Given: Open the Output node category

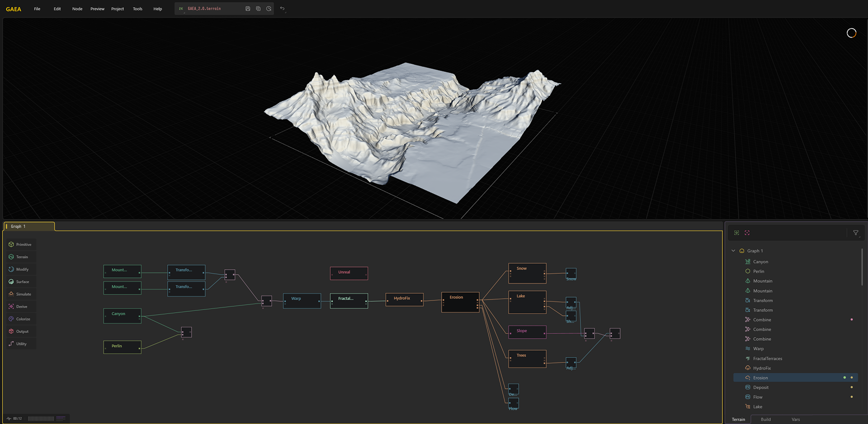Looking at the screenshot, I should pos(20,332).
